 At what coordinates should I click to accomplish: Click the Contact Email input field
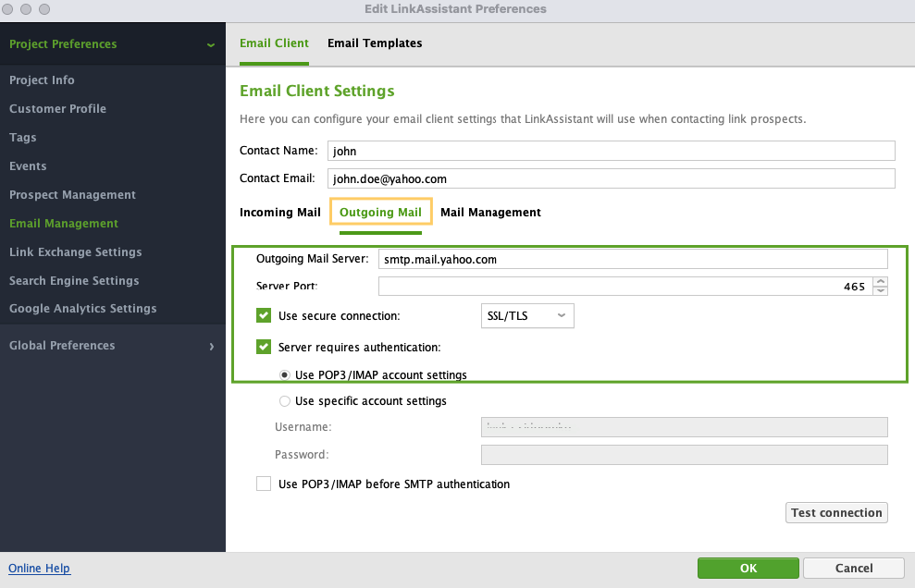coord(611,178)
